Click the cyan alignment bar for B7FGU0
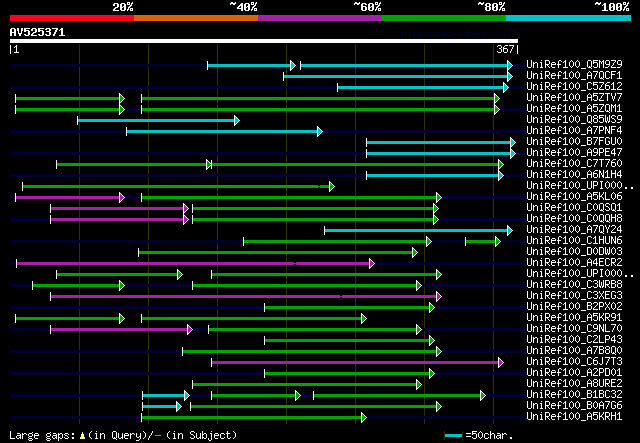This screenshot has height=443, width=640. point(441,142)
